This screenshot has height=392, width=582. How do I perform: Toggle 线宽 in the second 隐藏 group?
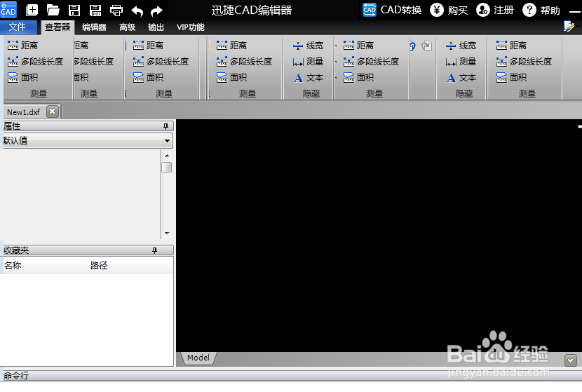coord(461,46)
